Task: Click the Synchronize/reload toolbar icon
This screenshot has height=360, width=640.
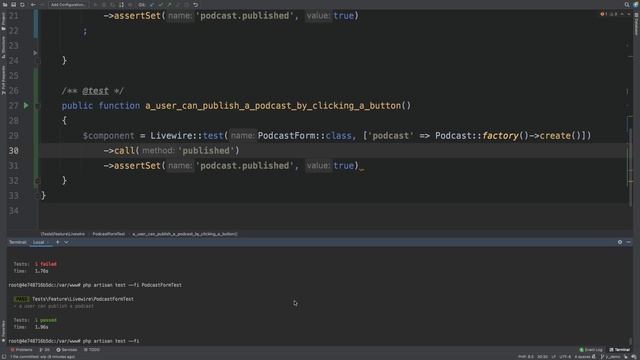Action: tap(22, 4)
